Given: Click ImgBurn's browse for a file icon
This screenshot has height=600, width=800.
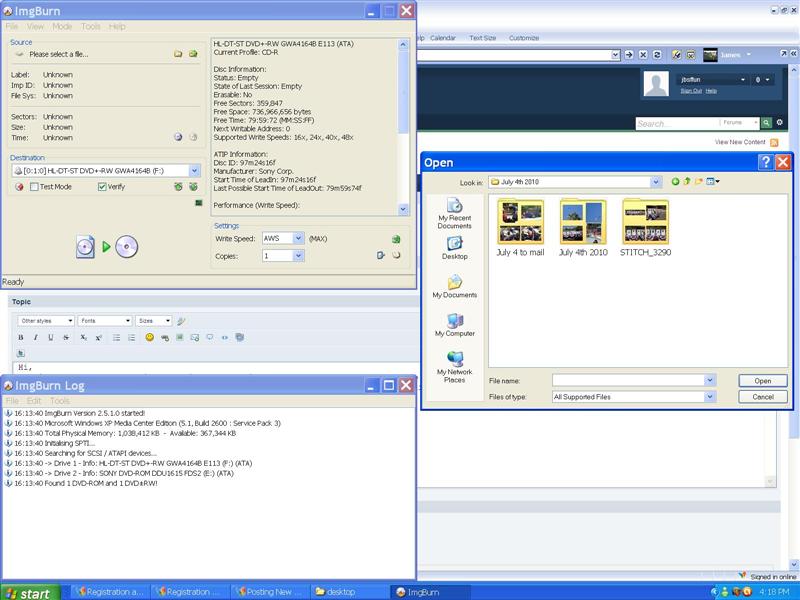Looking at the screenshot, I should [x=178, y=54].
